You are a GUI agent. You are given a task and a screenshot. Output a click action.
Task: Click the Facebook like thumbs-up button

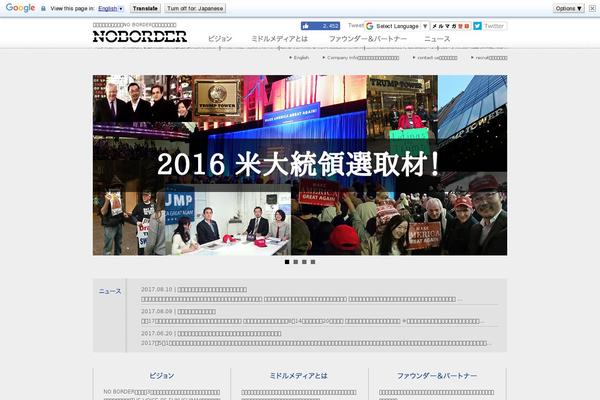point(320,26)
